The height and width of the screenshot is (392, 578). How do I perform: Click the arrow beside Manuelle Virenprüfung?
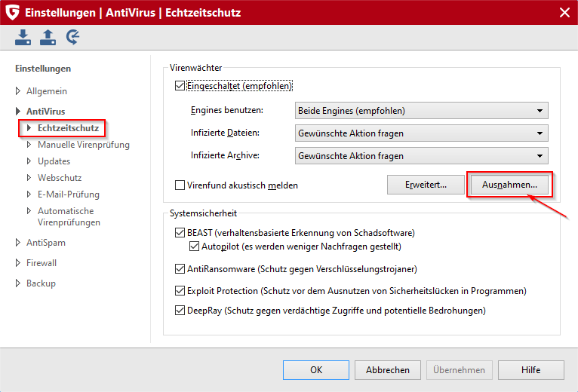tap(29, 145)
